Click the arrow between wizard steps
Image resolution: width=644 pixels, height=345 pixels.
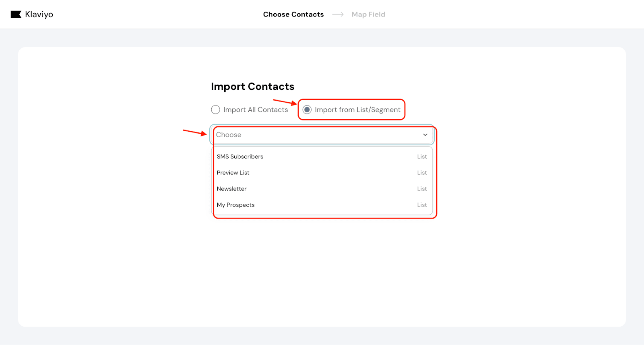pos(338,14)
